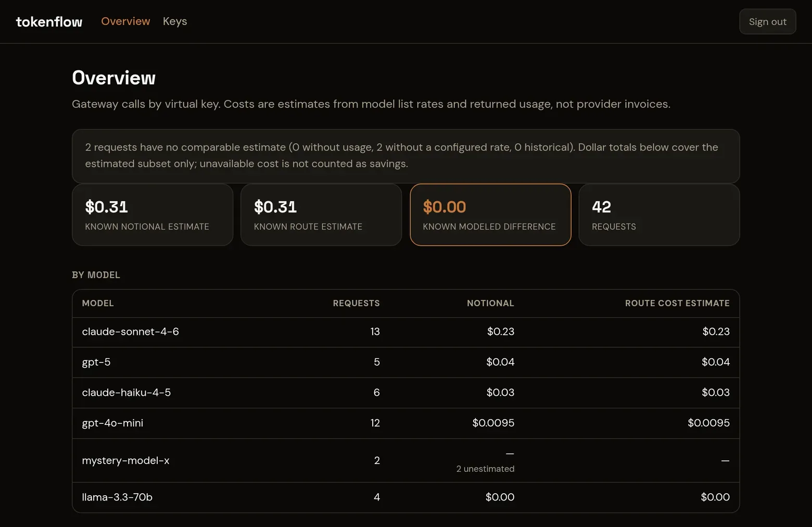Image resolution: width=812 pixels, height=527 pixels.
Task: Click the tokenflow logo
Action: (x=49, y=22)
